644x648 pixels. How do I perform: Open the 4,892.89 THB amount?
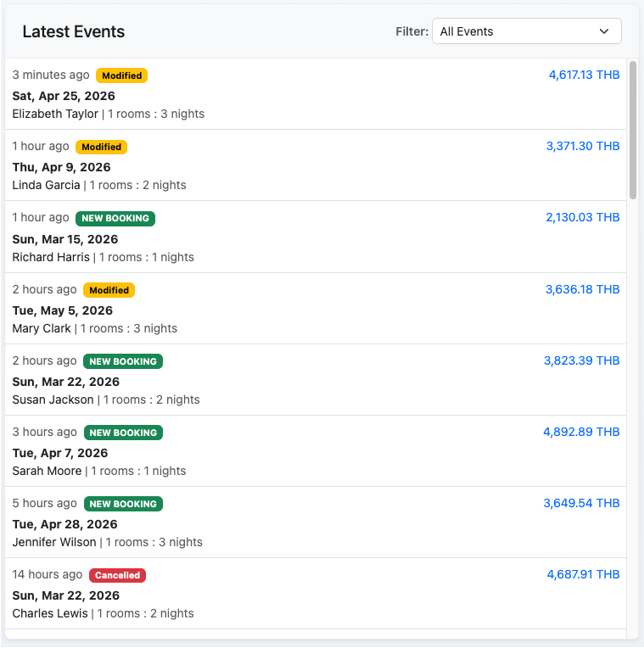[x=581, y=432]
